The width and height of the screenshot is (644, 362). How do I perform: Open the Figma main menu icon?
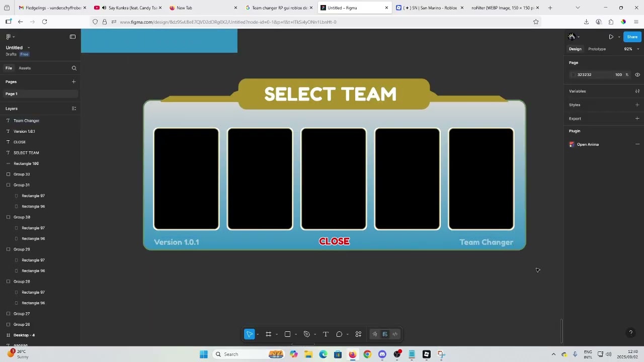(9, 37)
